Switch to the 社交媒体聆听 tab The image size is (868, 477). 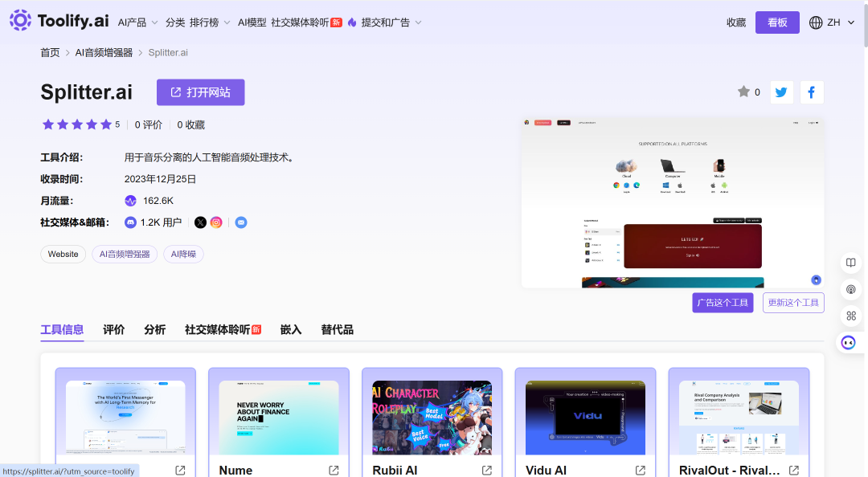223,330
